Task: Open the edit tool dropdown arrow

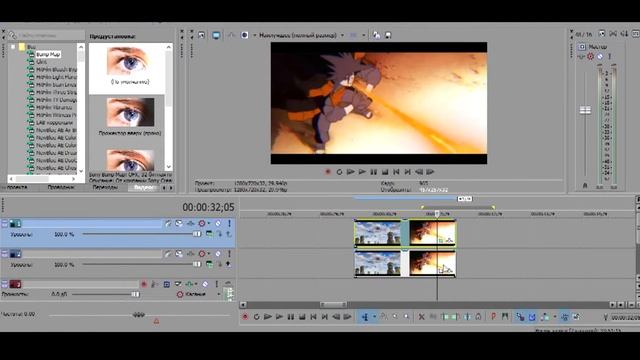Action: 374,317
